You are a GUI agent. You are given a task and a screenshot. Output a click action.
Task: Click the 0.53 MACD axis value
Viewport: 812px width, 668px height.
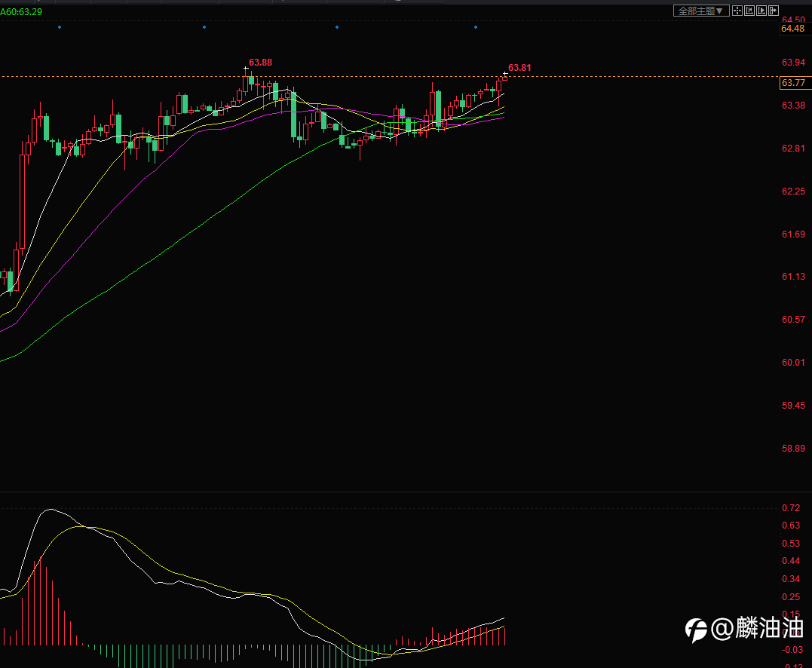[x=791, y=544]
